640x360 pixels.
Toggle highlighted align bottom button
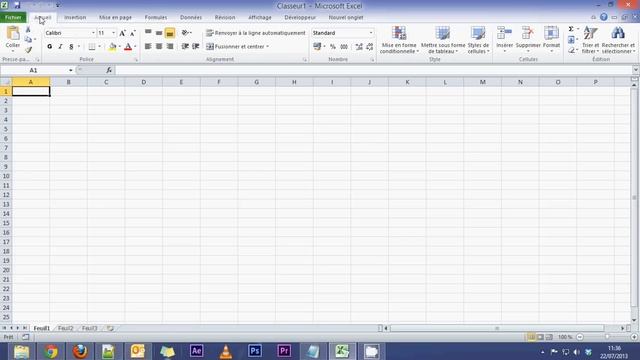pos(170,33)
